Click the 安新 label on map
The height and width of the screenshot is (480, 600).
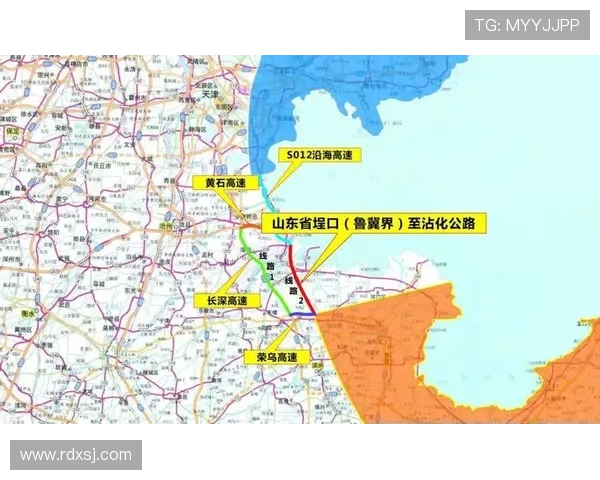click(62, 128)
